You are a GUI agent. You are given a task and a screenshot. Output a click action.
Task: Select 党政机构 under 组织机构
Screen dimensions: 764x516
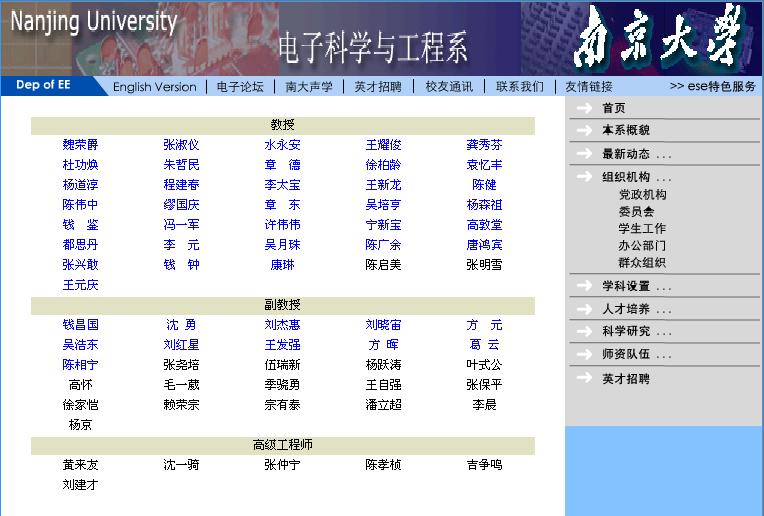click(x=642, y=195)
